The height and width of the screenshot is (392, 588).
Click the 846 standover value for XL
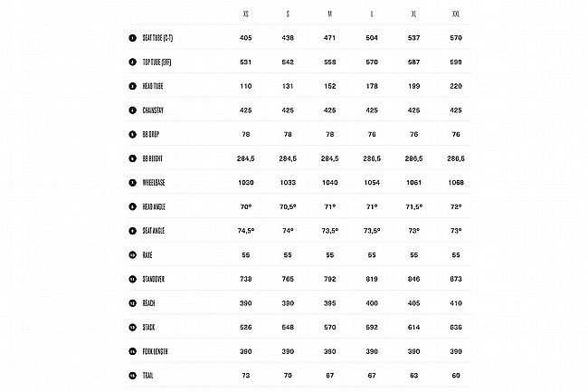413,278
